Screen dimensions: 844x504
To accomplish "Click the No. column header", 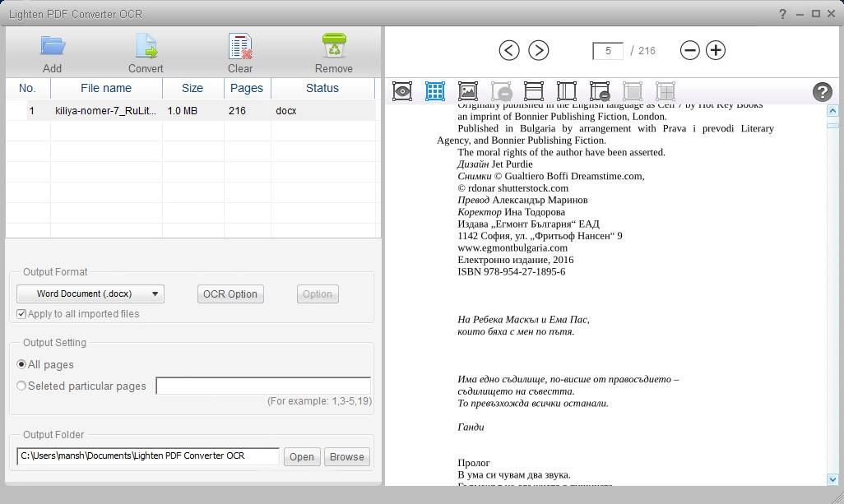I will click(x=27, y=88).
